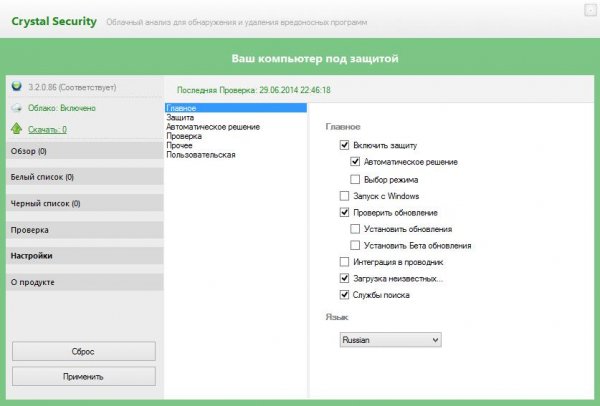Click version 3.2.0.86 (Соответствует) text
The height and width of the screenshot is (406, 600).
point(72,87)
